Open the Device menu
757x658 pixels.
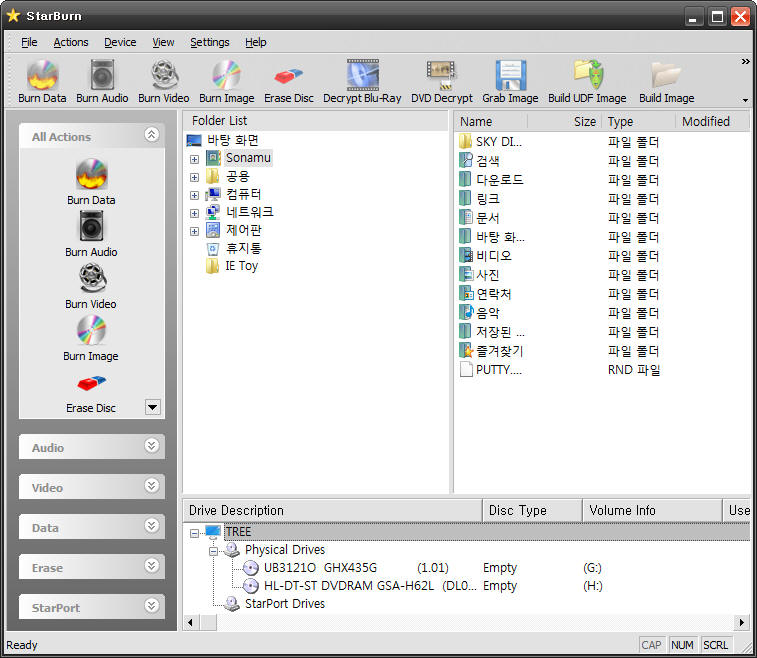[x=120, y=42]
